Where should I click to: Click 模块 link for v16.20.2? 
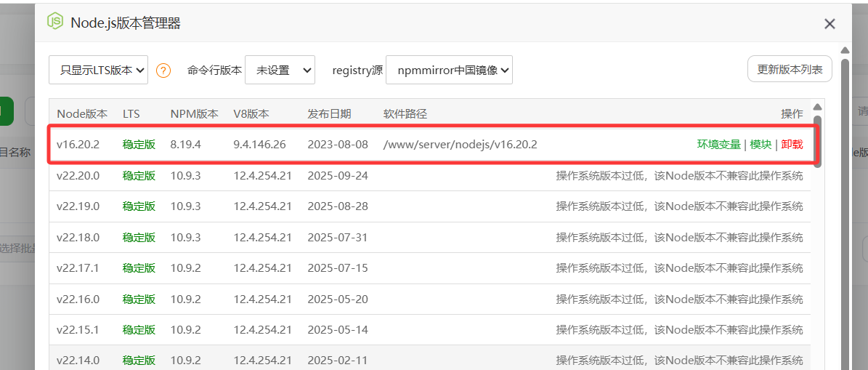tap(760, 145)
